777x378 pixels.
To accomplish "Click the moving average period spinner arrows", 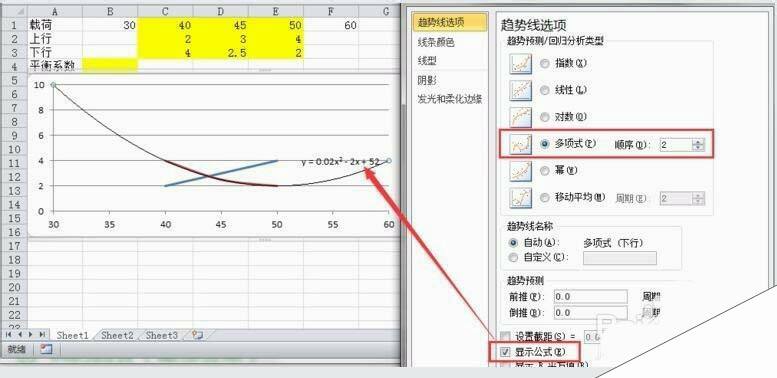I will [x=698, y=199].
